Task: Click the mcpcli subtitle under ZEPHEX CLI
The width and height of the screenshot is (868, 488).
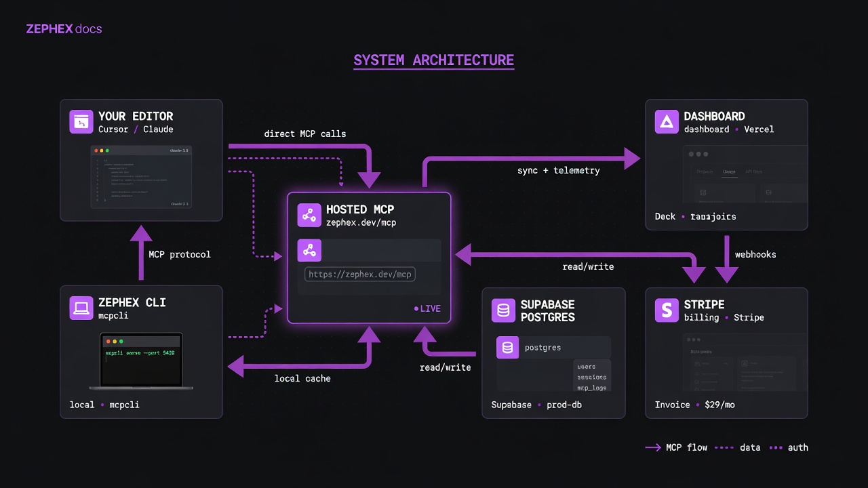Action: point(113,316)
